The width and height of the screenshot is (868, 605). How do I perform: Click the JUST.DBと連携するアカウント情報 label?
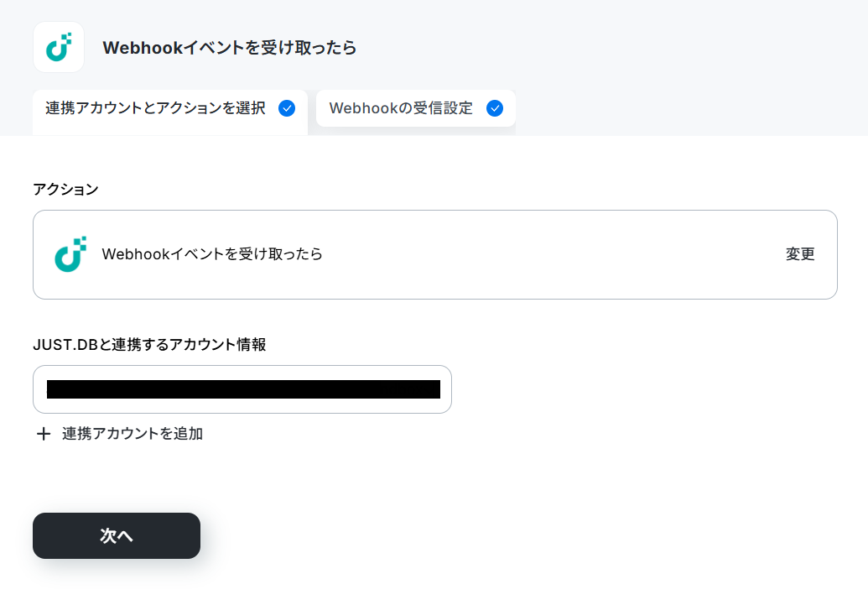point(149,345)
